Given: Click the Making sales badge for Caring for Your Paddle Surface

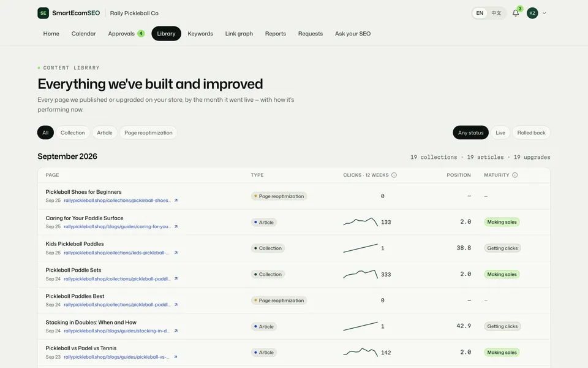Looking at the screenshot, I should coord(502,222).
